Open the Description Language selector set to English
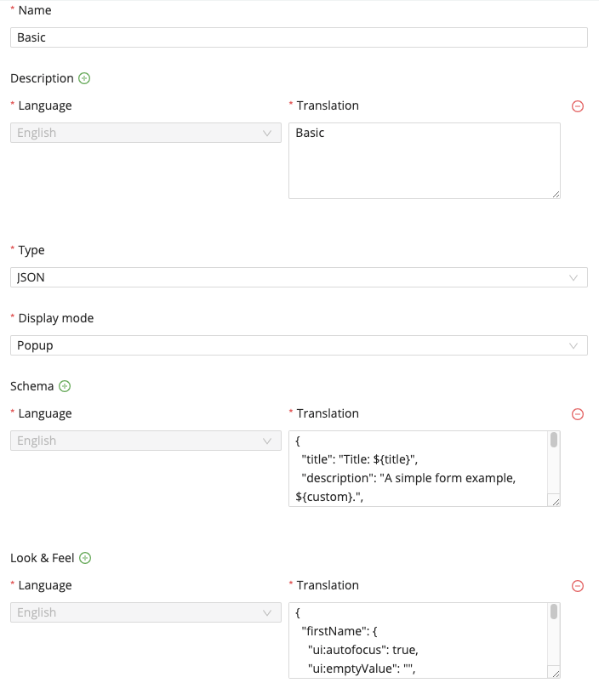Viewport: 599px width, 700px height. click(x=145, y=132)
